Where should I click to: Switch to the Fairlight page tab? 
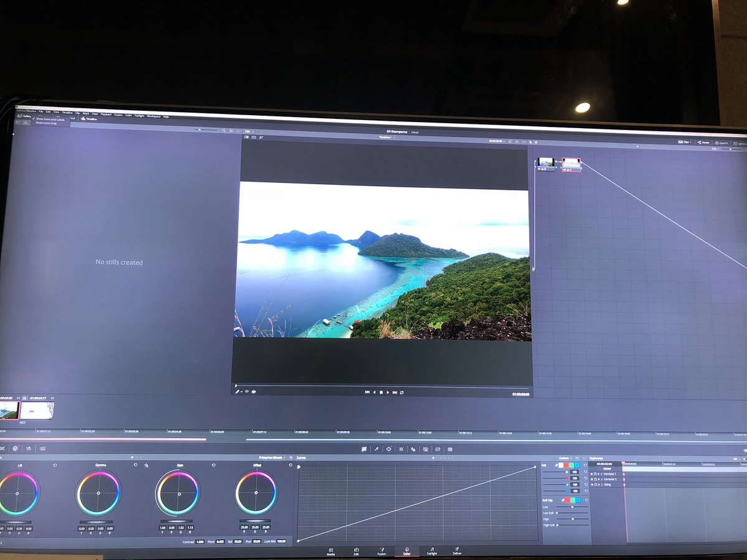pyautogui.click(x=431, y=551)
